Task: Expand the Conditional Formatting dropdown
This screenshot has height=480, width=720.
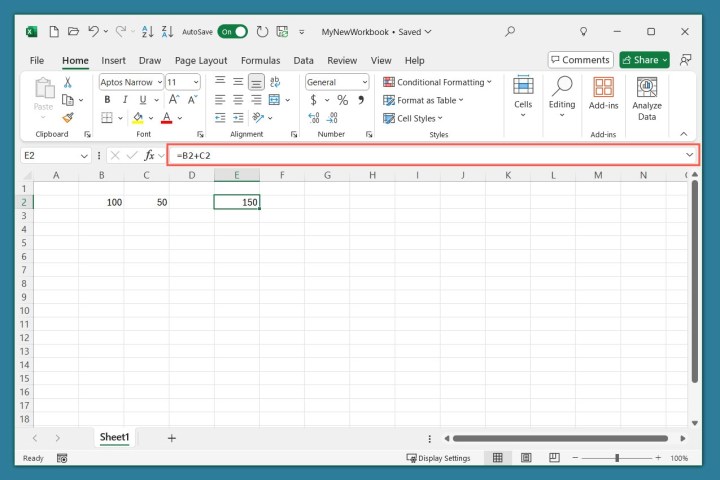Action: 438,82
